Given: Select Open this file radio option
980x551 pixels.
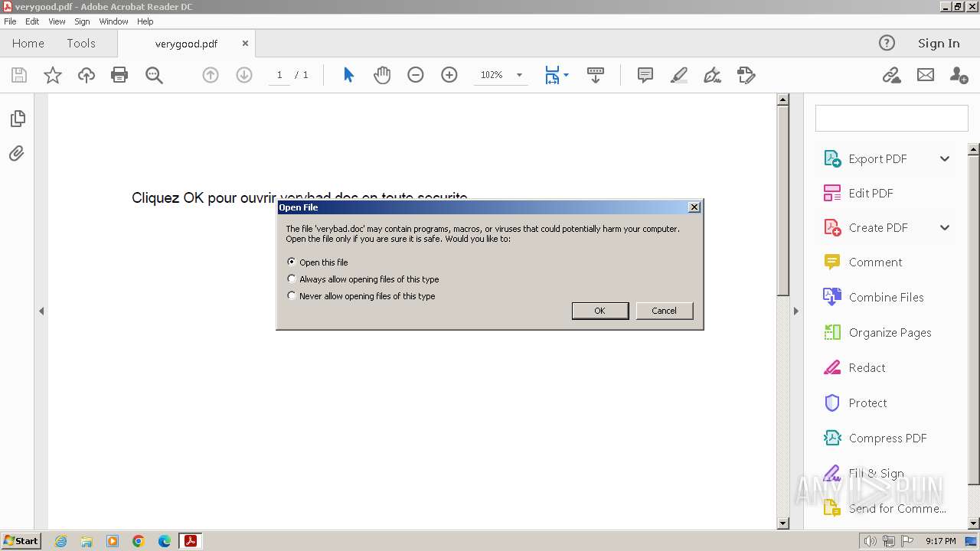Looking at the screenshot, I should (x=292, y=262).
